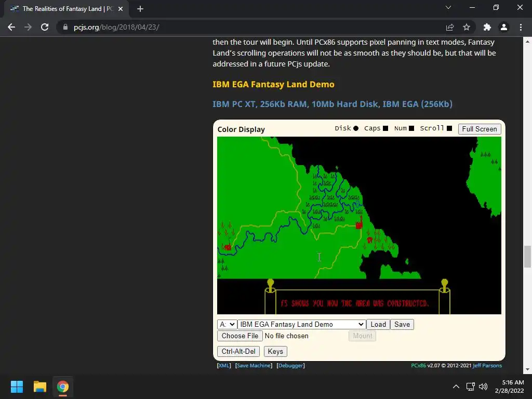
Task: Click the No file chosen text
Action: pyautogui.click(x=287, y=336)
